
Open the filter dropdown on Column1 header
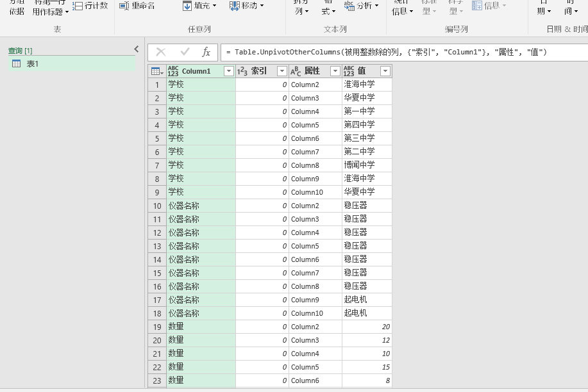tap(228, 70)
